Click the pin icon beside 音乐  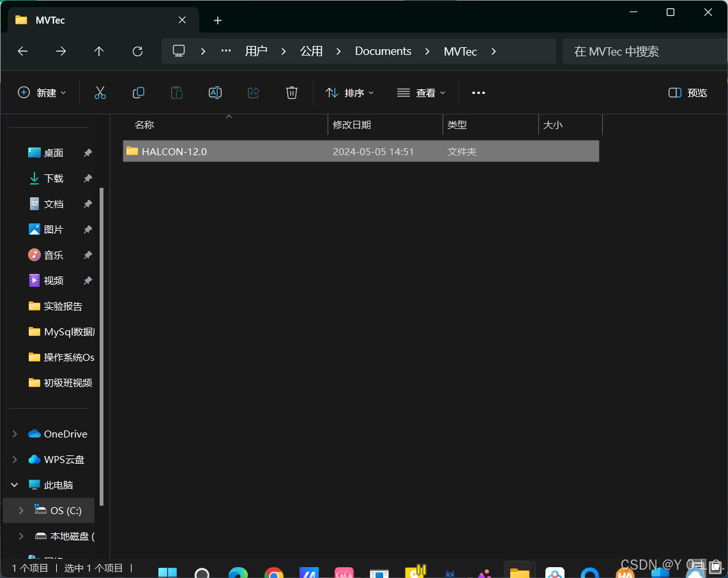click(87, 255)
